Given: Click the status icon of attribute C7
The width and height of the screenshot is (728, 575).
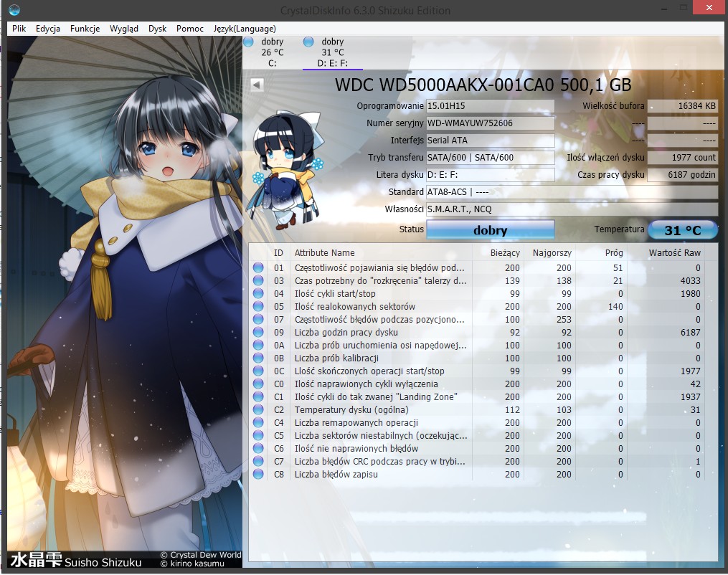Looking at the screenshot, I should tap(258, 461).
